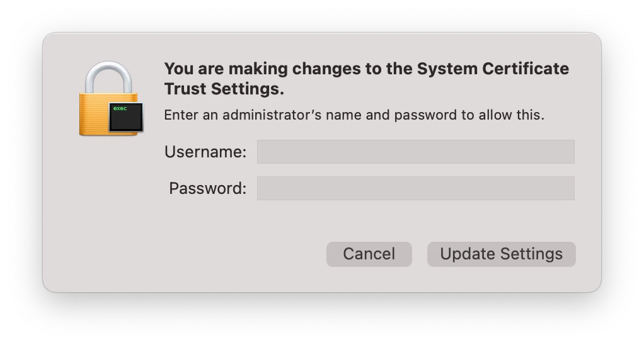644x345 pixels.
Task: Click the Trust Settings heading line
Action: point(224,89)
